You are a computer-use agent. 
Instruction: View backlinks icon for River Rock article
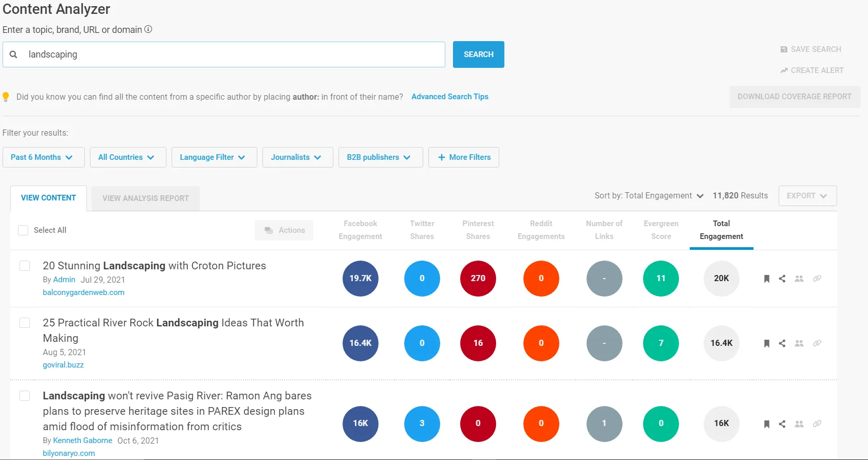[817, 343]
